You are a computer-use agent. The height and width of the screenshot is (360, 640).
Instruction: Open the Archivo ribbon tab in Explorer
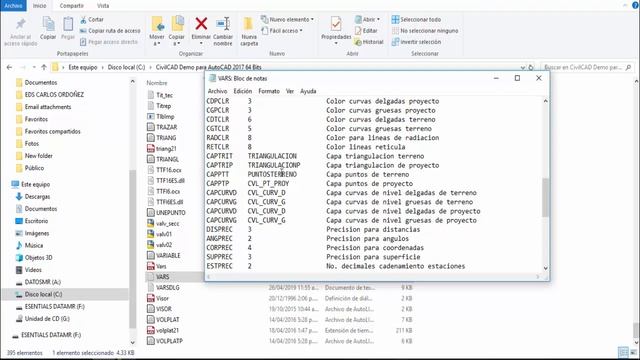click(13, 6)
